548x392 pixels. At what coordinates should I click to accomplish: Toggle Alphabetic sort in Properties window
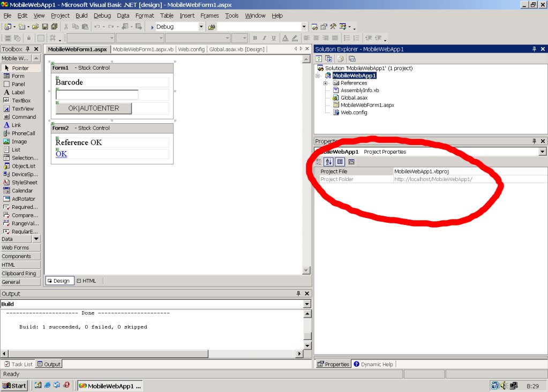click(328, 162)
